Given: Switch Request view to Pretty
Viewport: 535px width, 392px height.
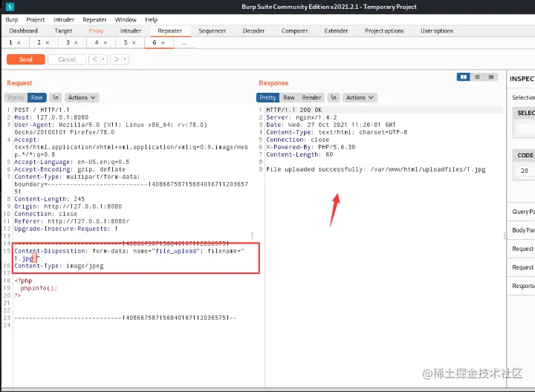Looking at the screenshot, I should 16,97.
